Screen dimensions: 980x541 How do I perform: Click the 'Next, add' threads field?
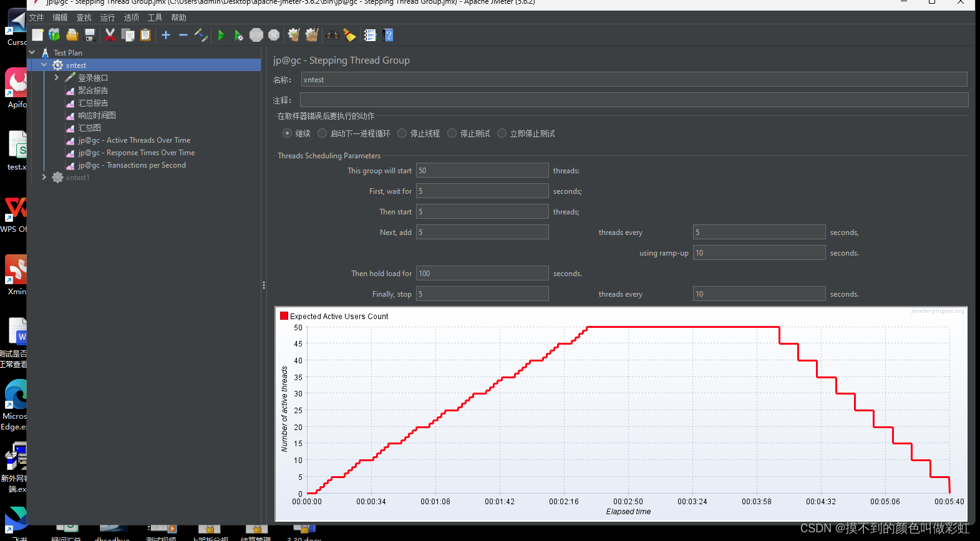tap(482, 232)
